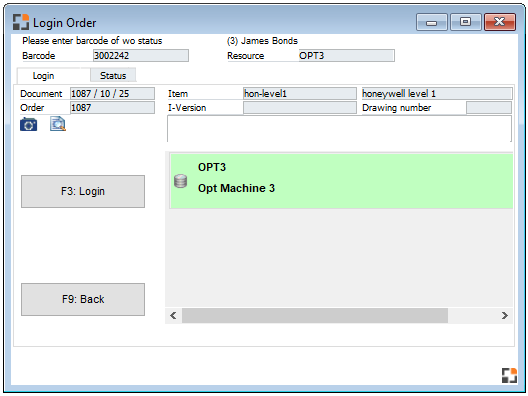The height and width of the screenshot is (396, 528).
Task: Click the left scroll arrow
Action: pos(173,316)
